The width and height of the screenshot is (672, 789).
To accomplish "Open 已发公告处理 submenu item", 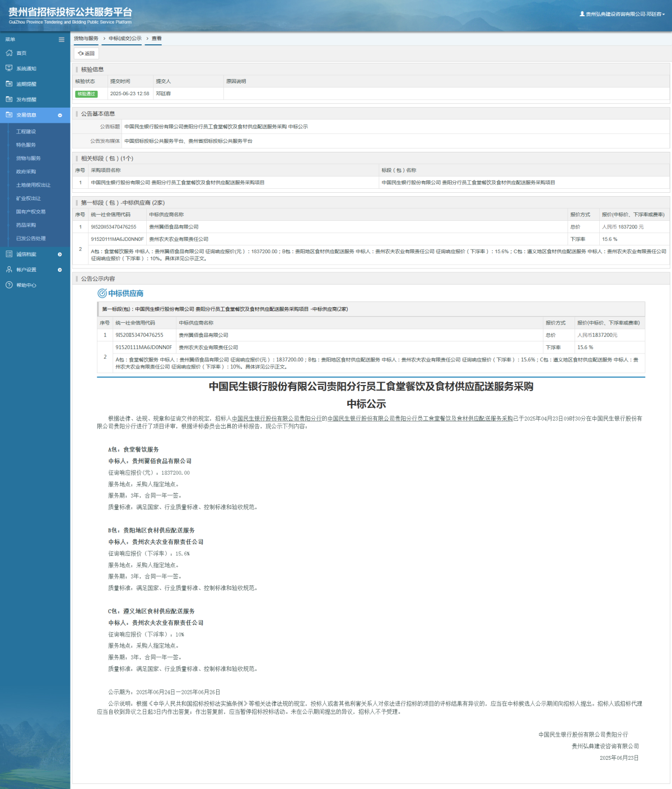I will pyautogui.click(x=31, y=239).
